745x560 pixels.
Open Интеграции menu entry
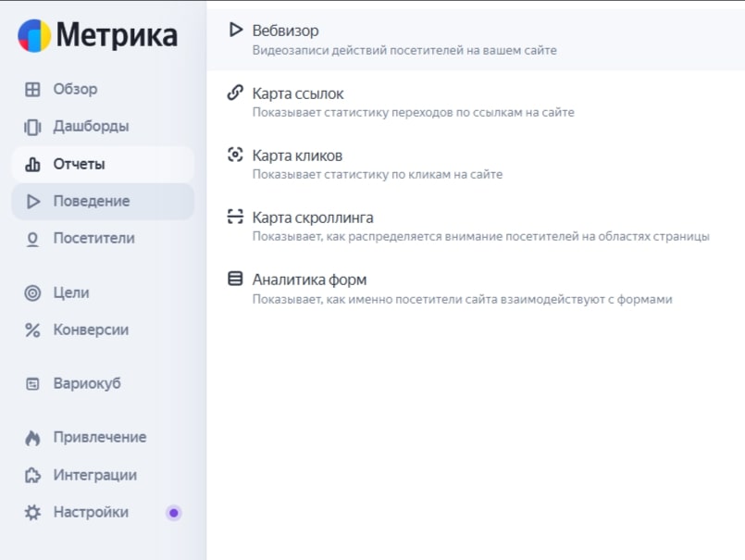(x=103, y=476)
